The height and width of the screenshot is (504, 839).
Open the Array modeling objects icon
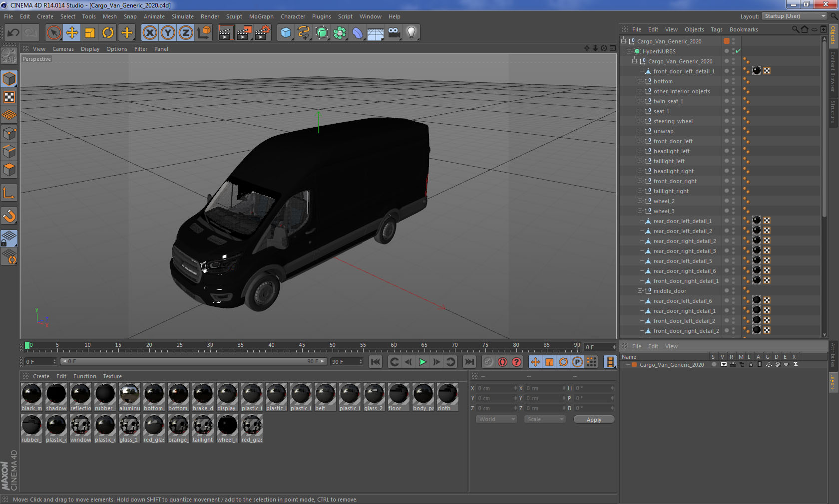click(x=340, y=33)
